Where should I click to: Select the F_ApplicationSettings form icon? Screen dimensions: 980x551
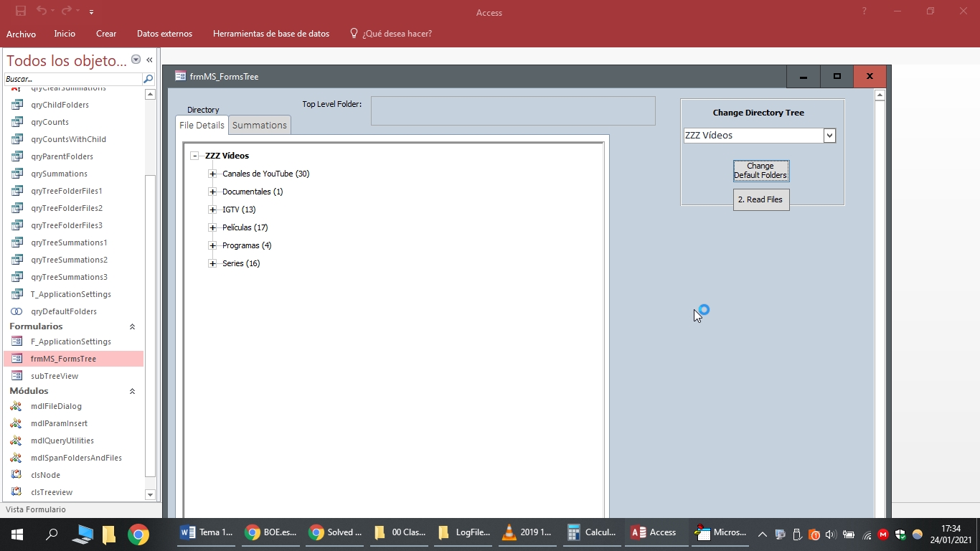[17, 342]
